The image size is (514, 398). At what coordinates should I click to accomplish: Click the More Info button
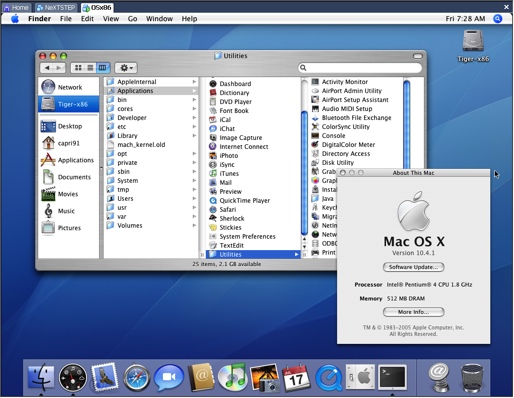[x=413, y=312]
